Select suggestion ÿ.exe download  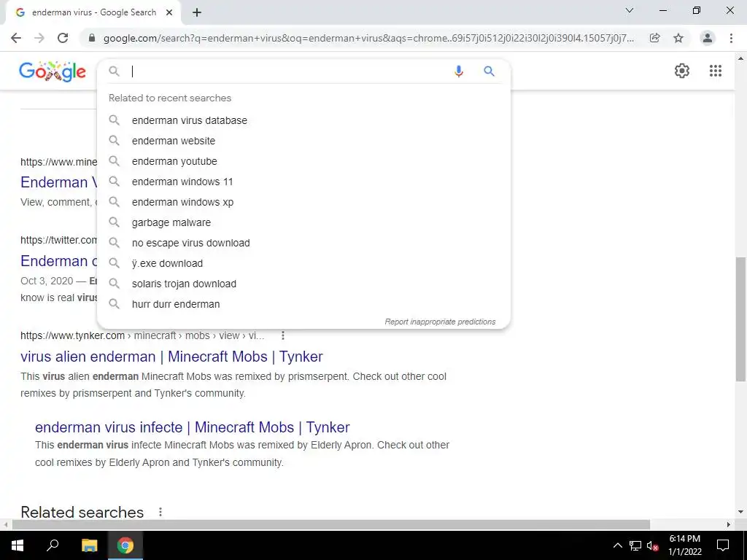(x=303, y=263)
